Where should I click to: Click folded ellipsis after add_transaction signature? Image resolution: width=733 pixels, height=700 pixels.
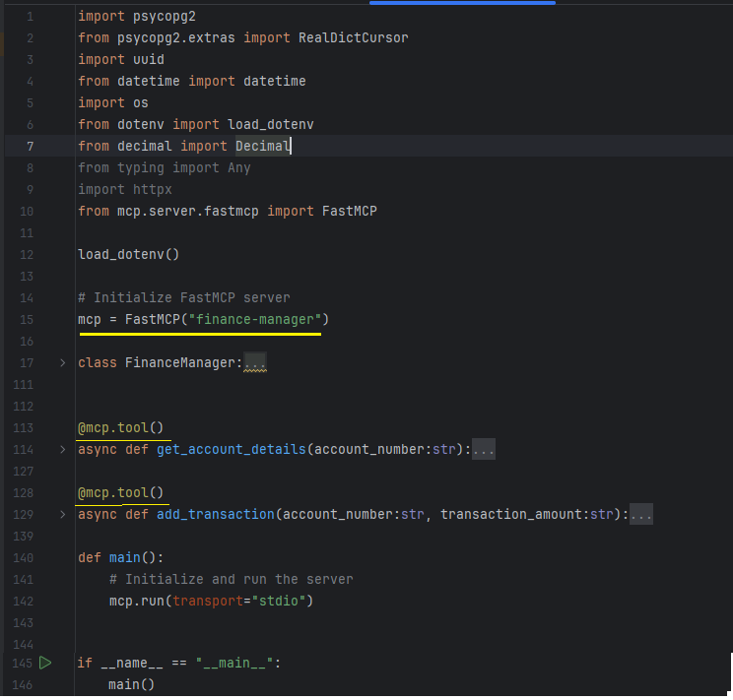(641, 515)
